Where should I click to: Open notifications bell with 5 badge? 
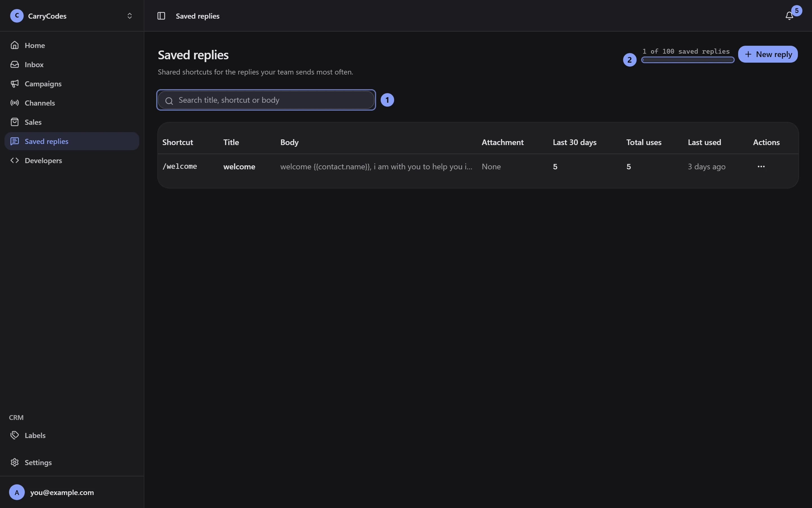point(789,16)
